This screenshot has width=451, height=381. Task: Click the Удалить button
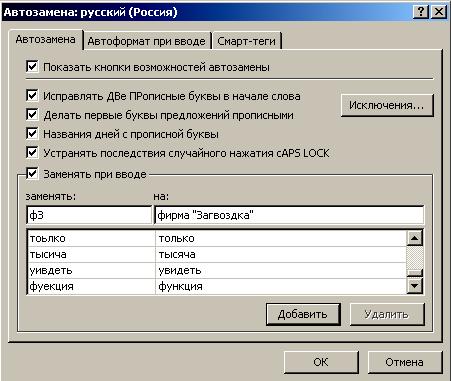[x=387, y=314]
